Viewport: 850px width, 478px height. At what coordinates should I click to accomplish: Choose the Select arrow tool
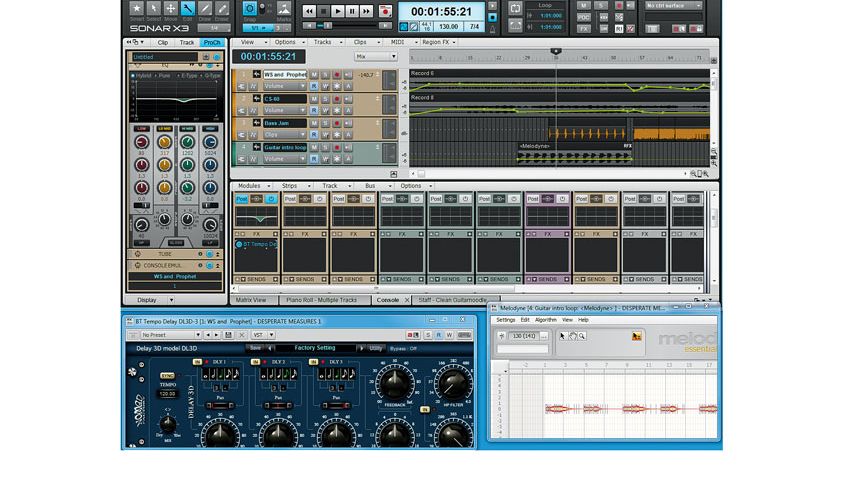coord(153,8)
